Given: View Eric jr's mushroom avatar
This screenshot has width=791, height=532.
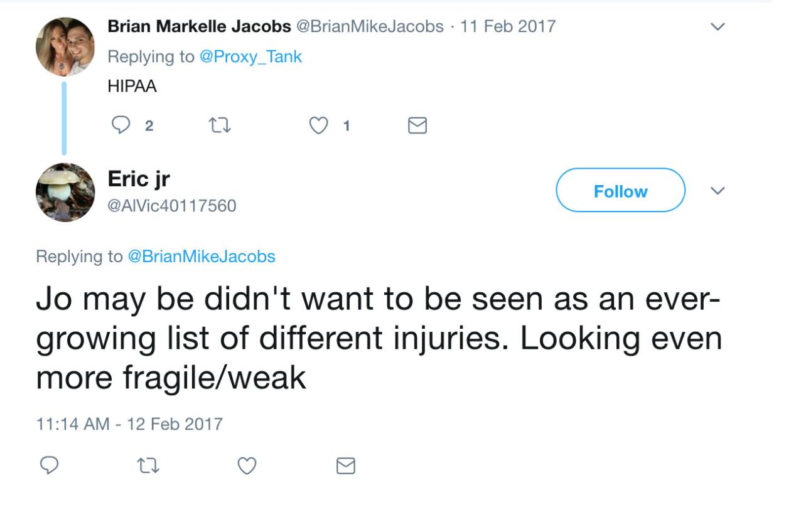Looking at the screenshot, I should coord(65,192).
